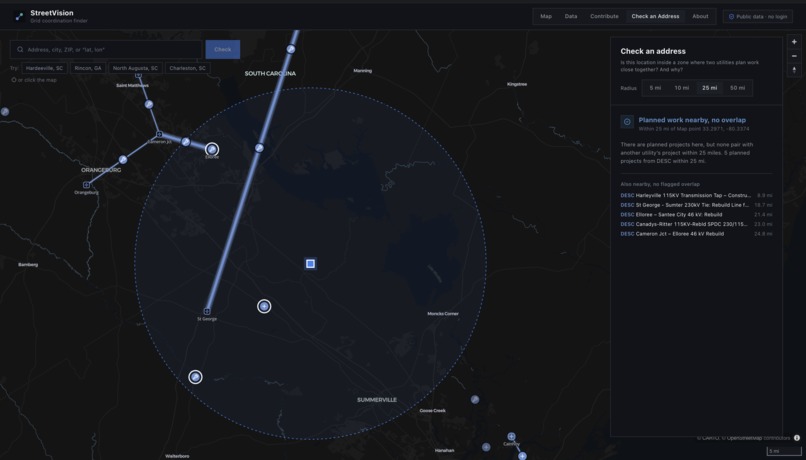Zoom out the map with minus button
The width and height of the screenshot is (806, 460).
pyautogui.click(x=794, y=56)
